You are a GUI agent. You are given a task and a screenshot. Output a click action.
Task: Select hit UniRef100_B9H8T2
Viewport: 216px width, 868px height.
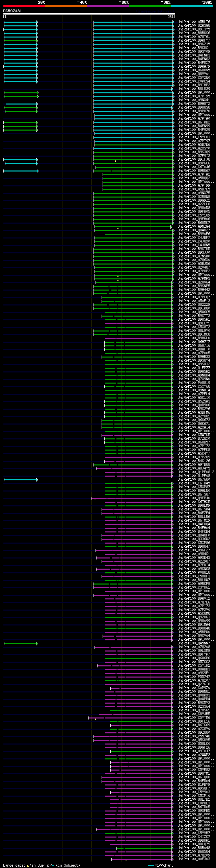[x=194, y=104]
